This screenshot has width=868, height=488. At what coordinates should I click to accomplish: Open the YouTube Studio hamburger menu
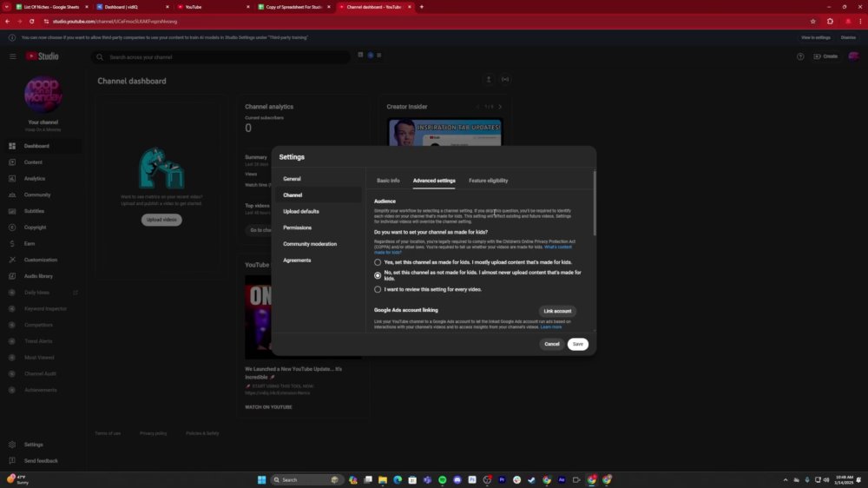12,56
